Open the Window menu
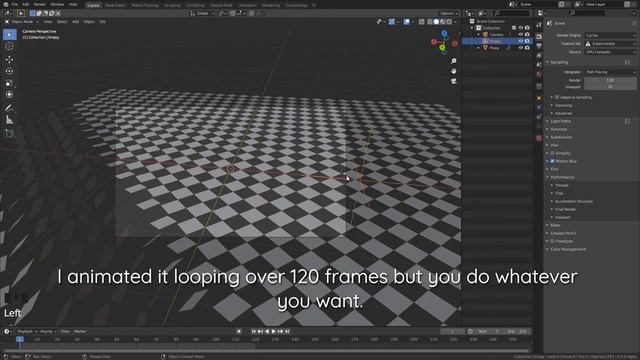Screen dimensions: 640x360 pos(57,4)
